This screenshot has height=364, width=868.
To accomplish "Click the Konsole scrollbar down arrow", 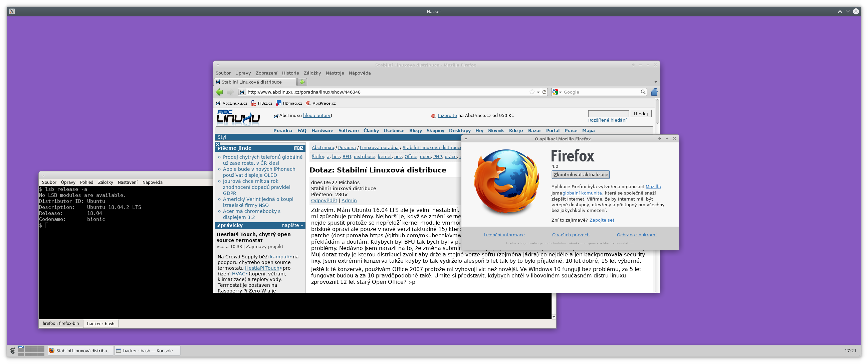I will [554, 317].
